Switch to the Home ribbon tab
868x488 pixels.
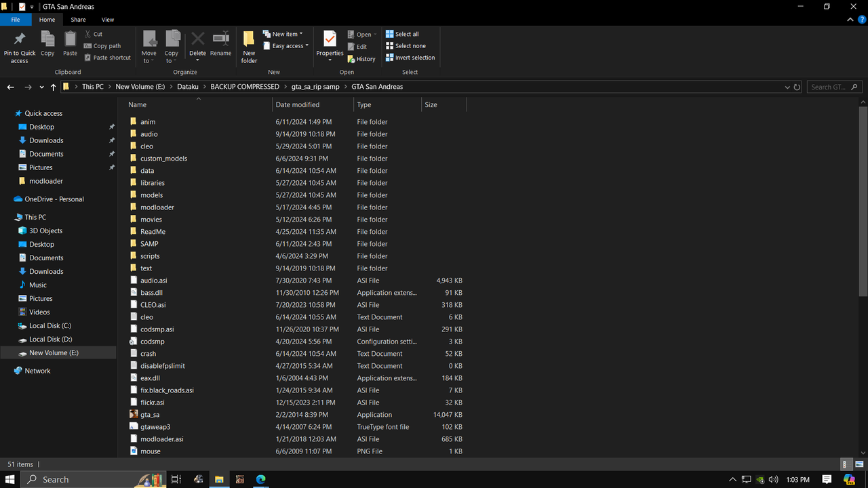[47, 20]
